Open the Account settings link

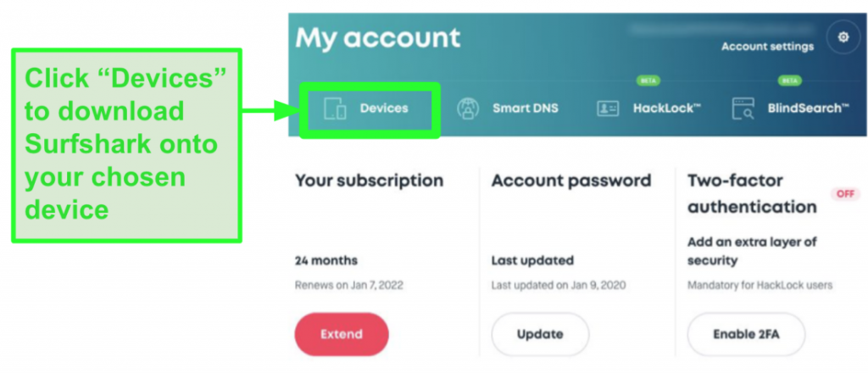[x=767, y=47]
